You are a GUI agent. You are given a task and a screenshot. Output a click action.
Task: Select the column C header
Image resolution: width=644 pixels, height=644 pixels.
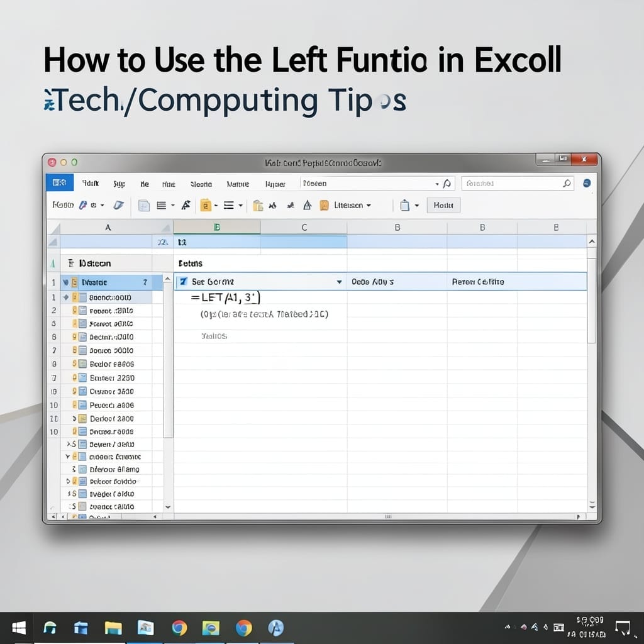tap(304, 227)
